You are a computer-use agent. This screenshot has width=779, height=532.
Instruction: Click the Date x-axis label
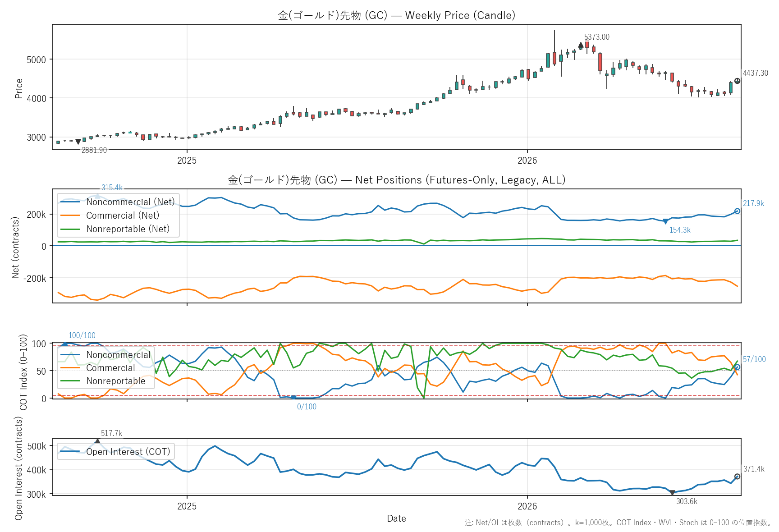coord(397,518)
